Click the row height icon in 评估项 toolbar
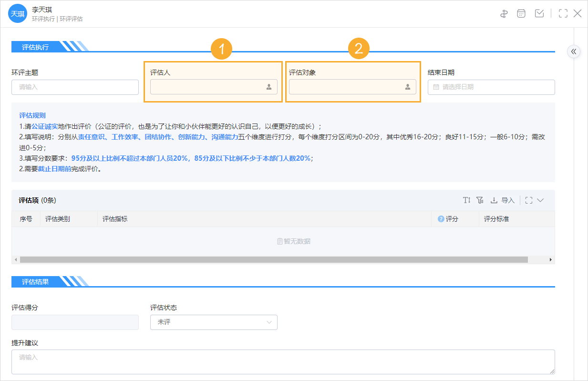 (x=466, y=200)
